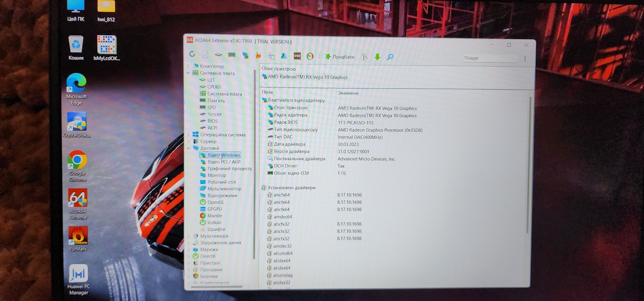644x301 pixels.
Task: Launch FurMark desktop shortcut
Action: [x=78, y=239]
